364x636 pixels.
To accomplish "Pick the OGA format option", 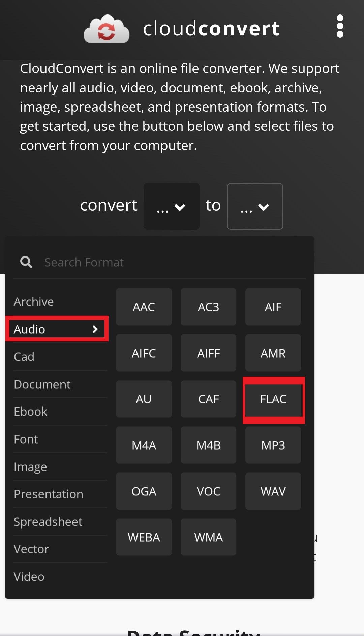I will (x=144, y=491).
